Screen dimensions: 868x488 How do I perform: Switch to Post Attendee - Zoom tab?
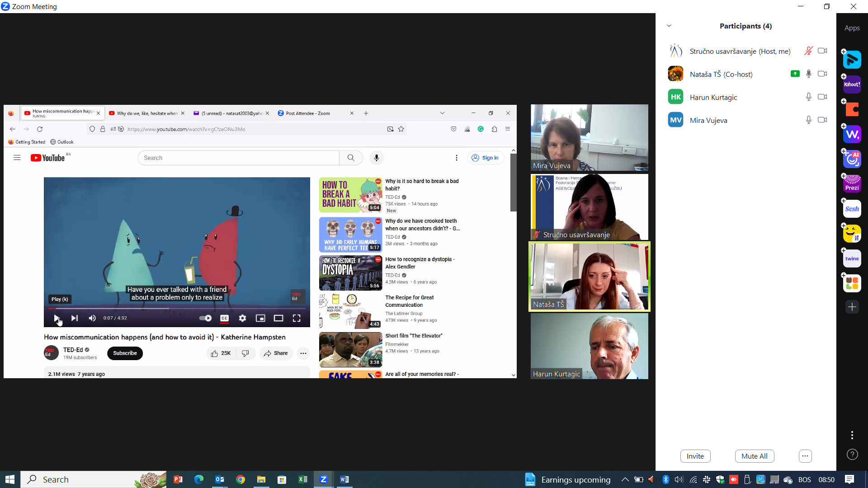pyautogui.click(x=316, y=113)
